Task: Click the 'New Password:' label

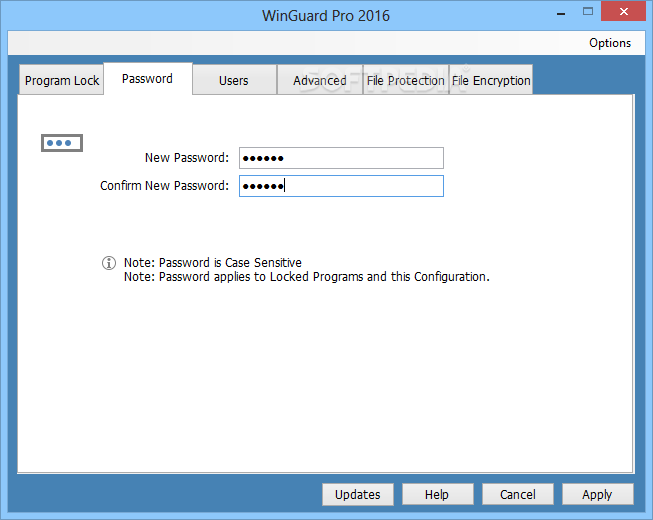Action: coord(187,158)
